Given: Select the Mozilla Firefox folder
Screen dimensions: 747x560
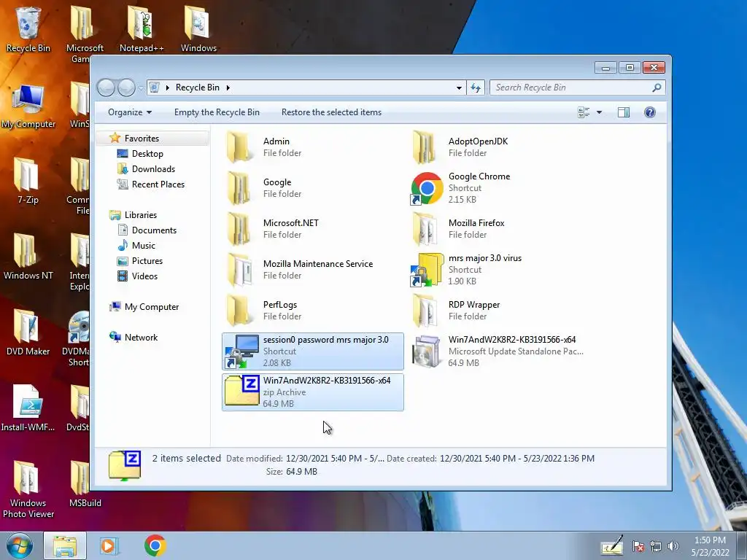Looking at the screenshot, I should (x=498, y=229).
